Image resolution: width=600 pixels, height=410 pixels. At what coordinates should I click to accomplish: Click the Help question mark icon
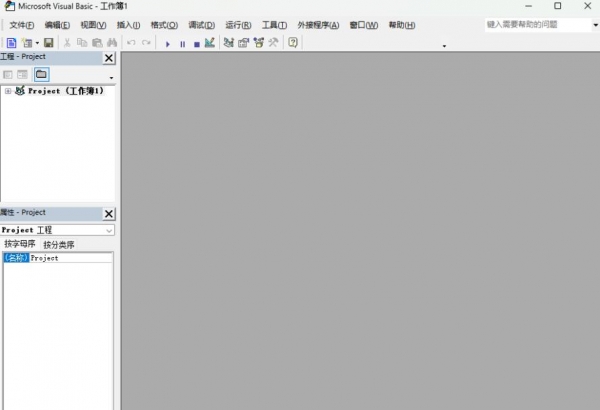[293, 42]
